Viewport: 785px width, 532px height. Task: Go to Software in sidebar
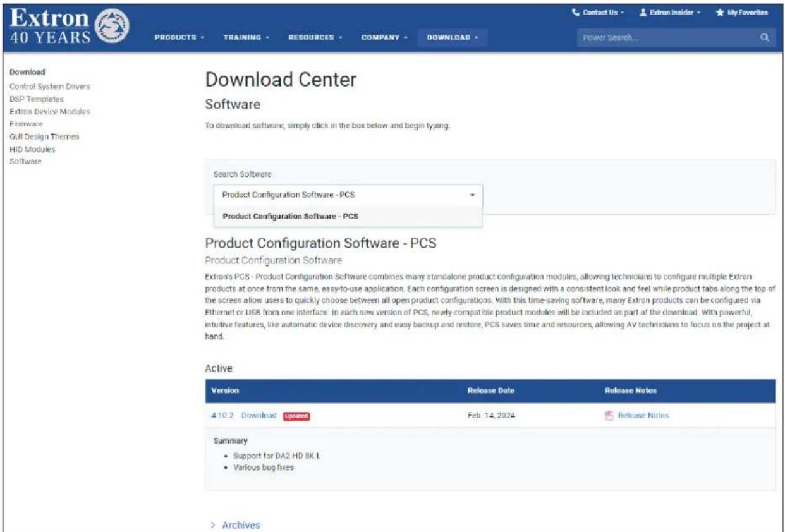pos(26,162)
